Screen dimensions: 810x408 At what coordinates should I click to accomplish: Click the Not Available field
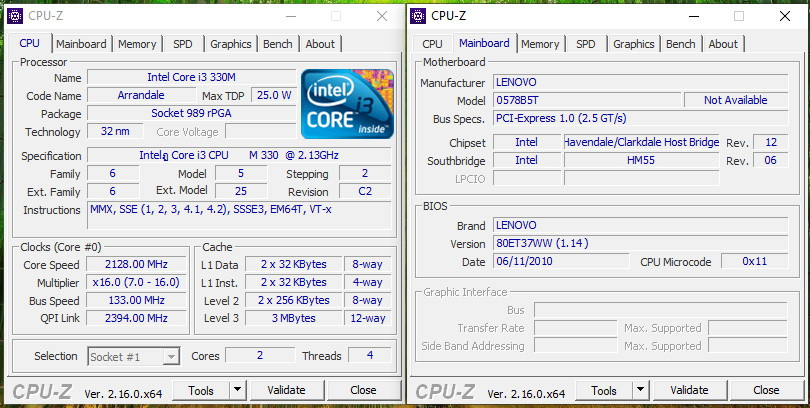(x=736, y=100)
